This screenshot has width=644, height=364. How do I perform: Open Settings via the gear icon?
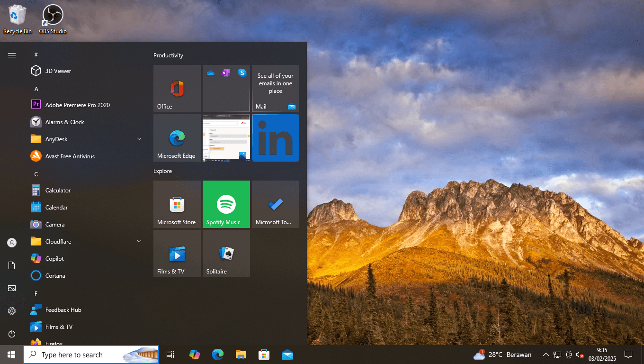[12, 311]
